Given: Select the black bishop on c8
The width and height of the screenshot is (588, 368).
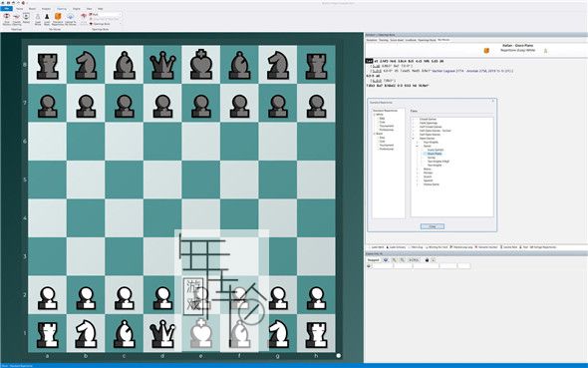Looking at the screenshot, I should (x=125, y=65).
